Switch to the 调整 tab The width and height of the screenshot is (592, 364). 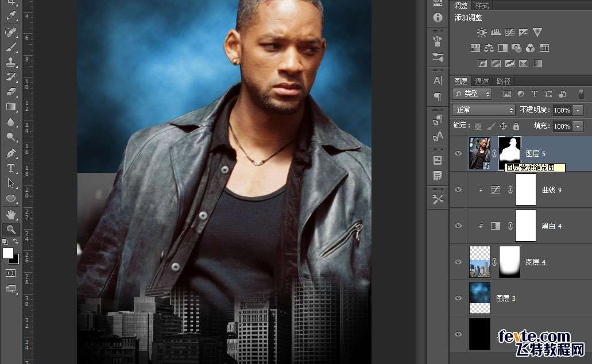click(x=461, y=5)
